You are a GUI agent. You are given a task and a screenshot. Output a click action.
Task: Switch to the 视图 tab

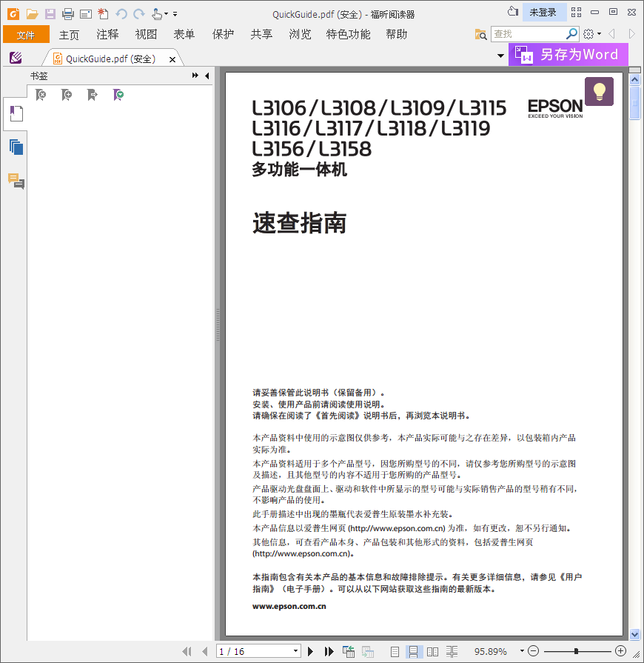146,34
